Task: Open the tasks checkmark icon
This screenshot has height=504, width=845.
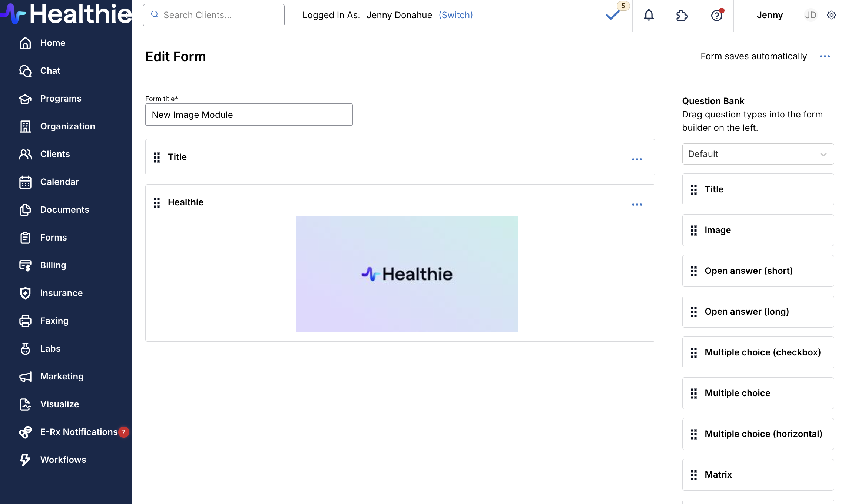Action: (613, 15)
